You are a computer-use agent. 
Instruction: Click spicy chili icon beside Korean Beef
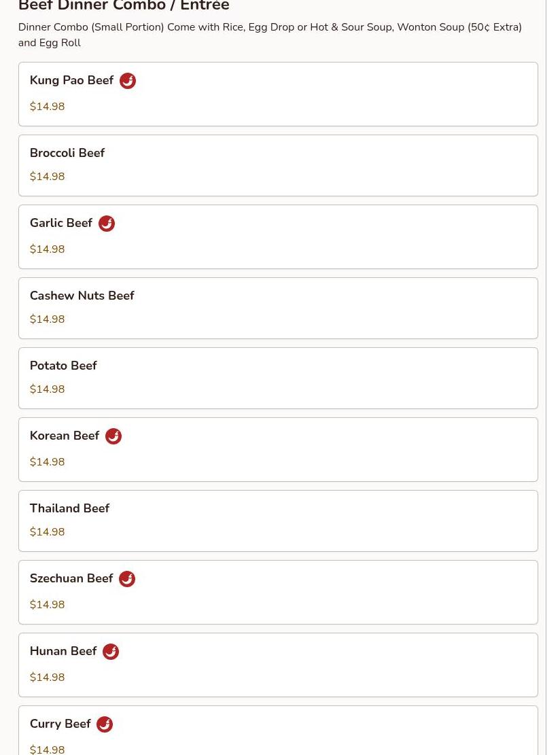[113, 436]
